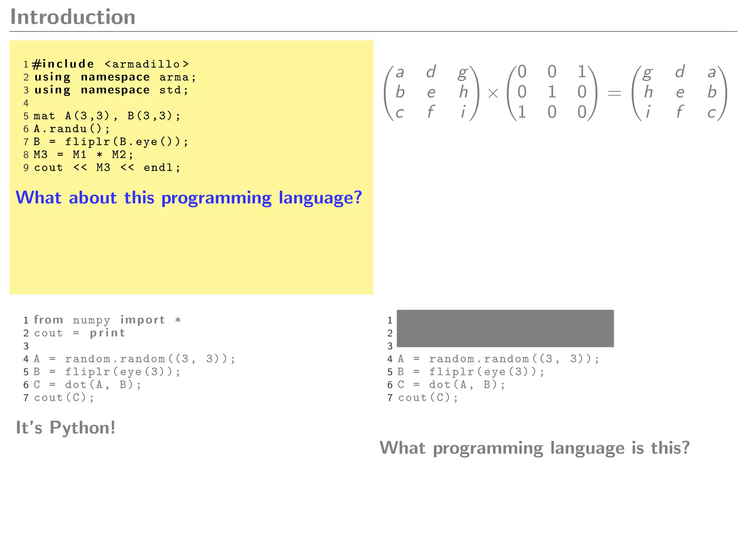
Task: Click 'C = dot(A, B);' in left listing
Action: pyautogui.click(x=88, y=385)
